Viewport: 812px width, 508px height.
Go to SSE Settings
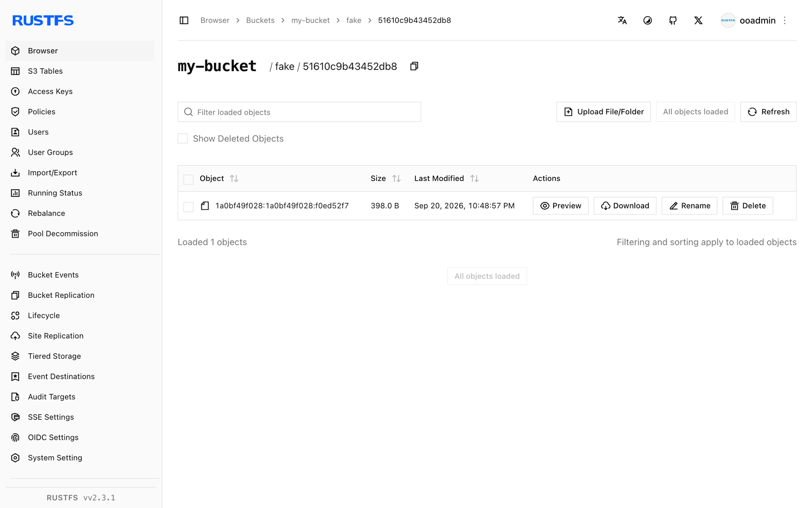80,417
